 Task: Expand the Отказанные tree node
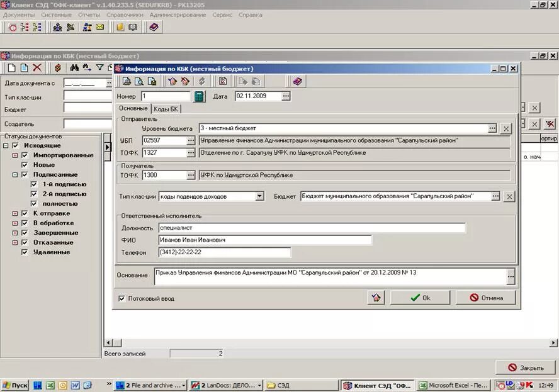click(x=15, y=243)
